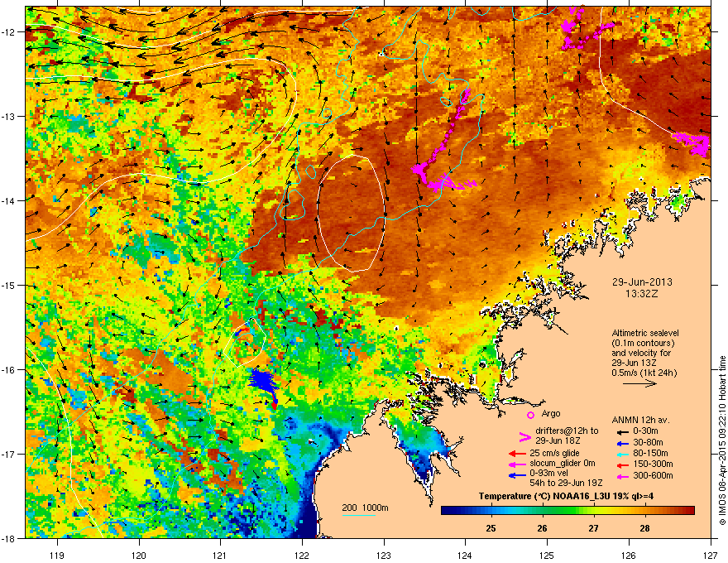The image size is (728, 563).
Task: Click the colorbar tick label 25
Action: [x=491, y=528]
